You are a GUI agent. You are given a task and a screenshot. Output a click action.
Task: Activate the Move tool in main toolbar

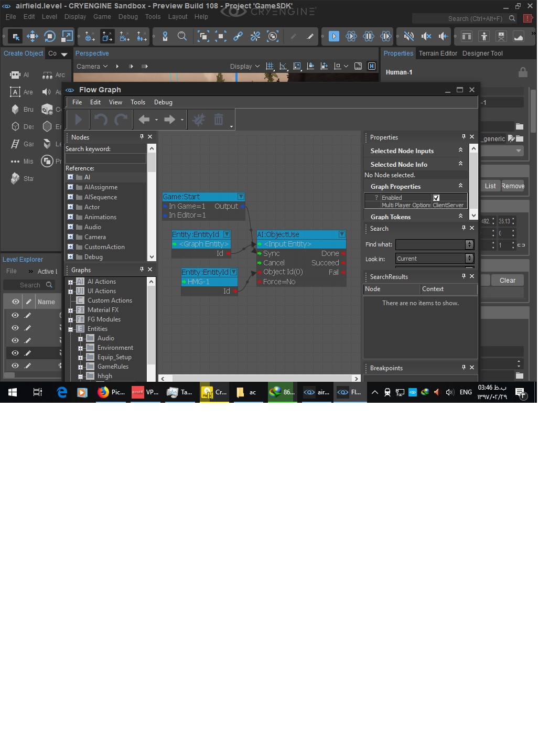[33, 36]
